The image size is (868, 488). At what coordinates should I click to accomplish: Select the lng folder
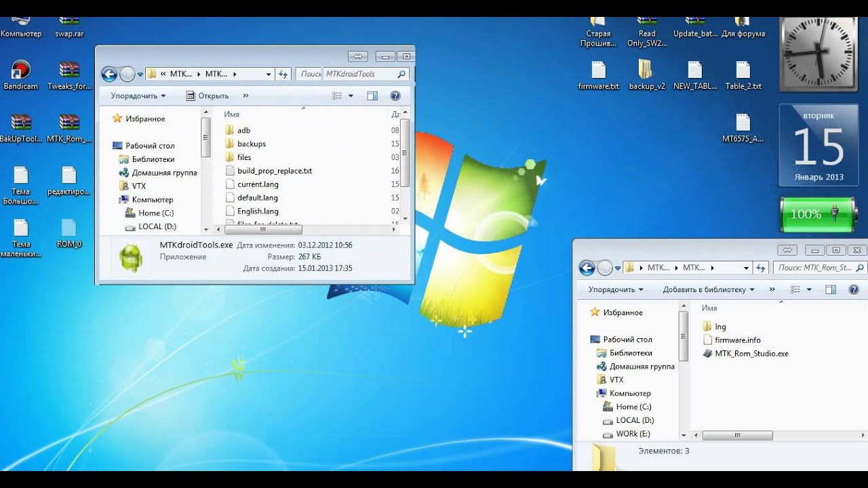[714, 327]
